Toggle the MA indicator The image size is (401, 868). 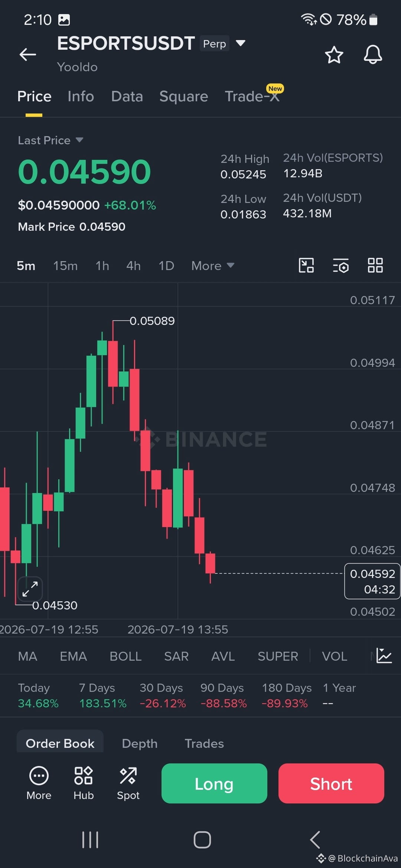coord(27,656)
